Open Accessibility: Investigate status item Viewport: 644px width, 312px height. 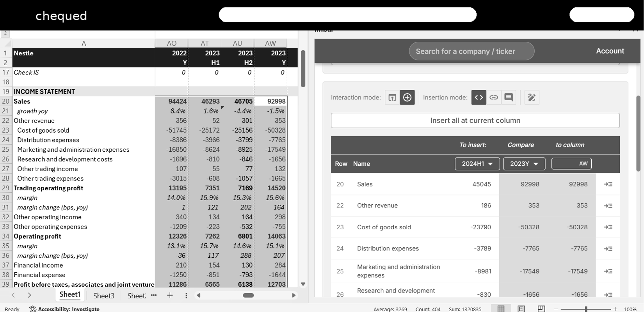[64, 309]
